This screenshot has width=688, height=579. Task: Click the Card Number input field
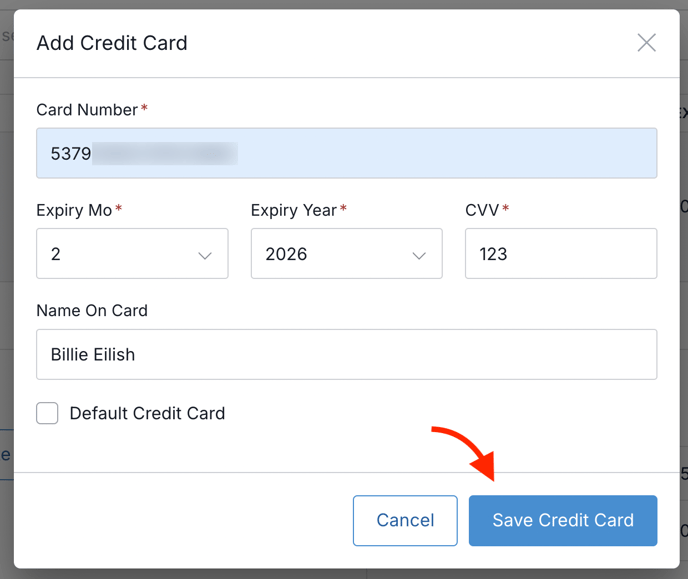coord(347,153)
